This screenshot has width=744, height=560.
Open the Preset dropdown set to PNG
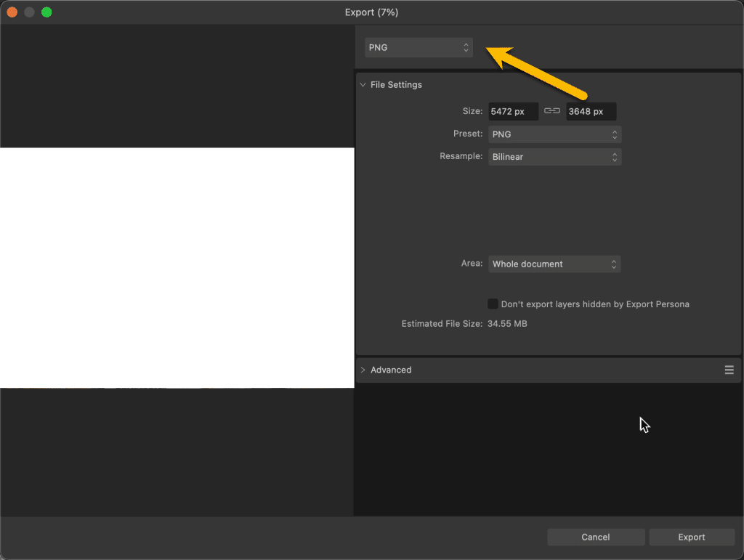coord(554,134)
